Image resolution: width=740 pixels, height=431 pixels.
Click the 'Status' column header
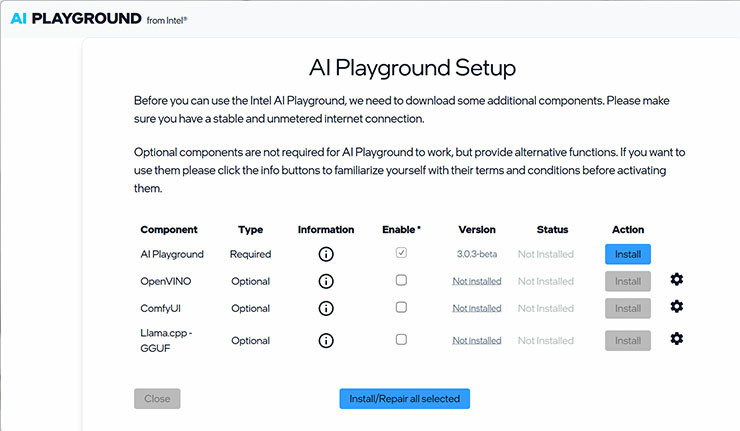pyautogui.click(x=552, y=230)
